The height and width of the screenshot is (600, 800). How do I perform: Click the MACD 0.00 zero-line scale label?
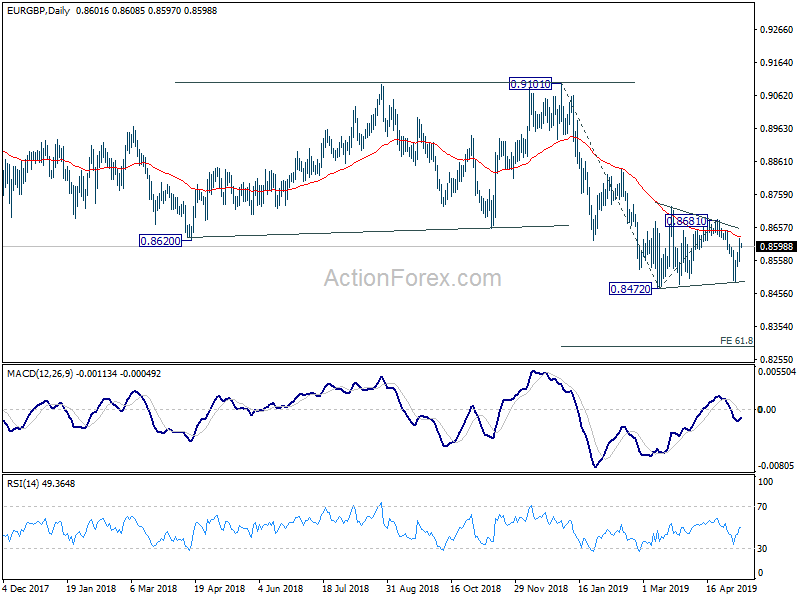click(767, 409)
